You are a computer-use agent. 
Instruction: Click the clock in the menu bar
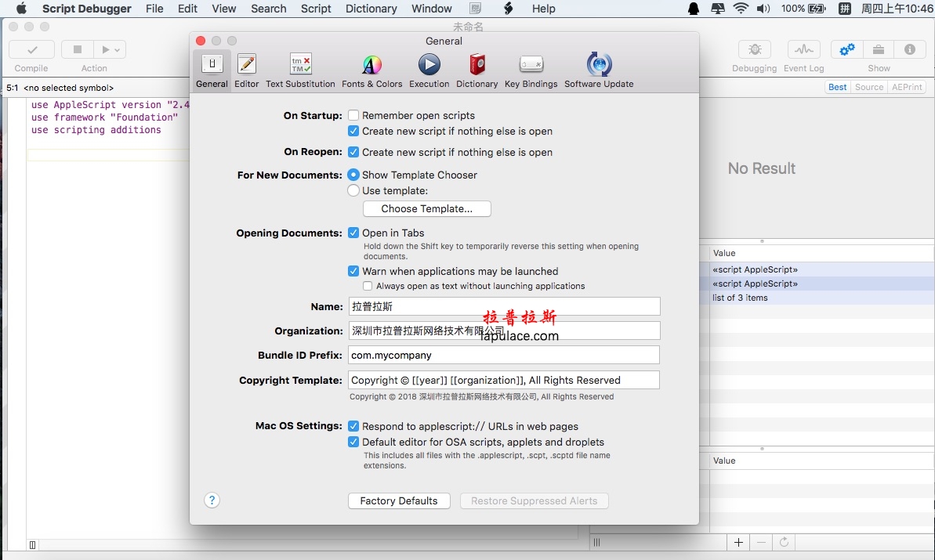(x=897, y=9)
